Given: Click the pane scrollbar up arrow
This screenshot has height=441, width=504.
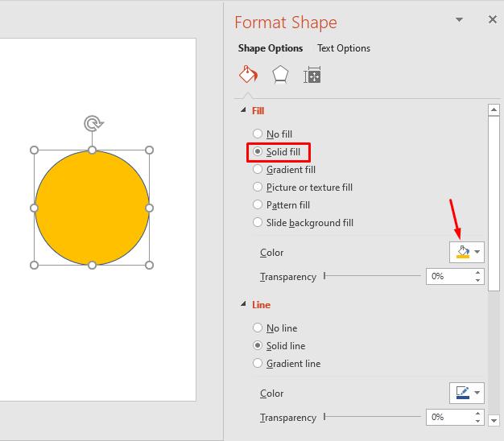Looking at the screenshot, I should coord(494,110).
